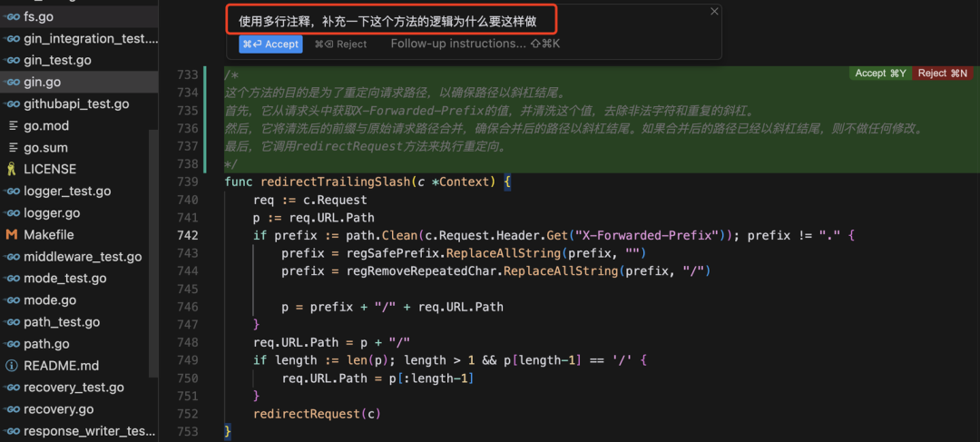Open gin_test.go in file explorer
This screenshot has width=980, height=442.
pyautogui.click(x=79, y=60)
